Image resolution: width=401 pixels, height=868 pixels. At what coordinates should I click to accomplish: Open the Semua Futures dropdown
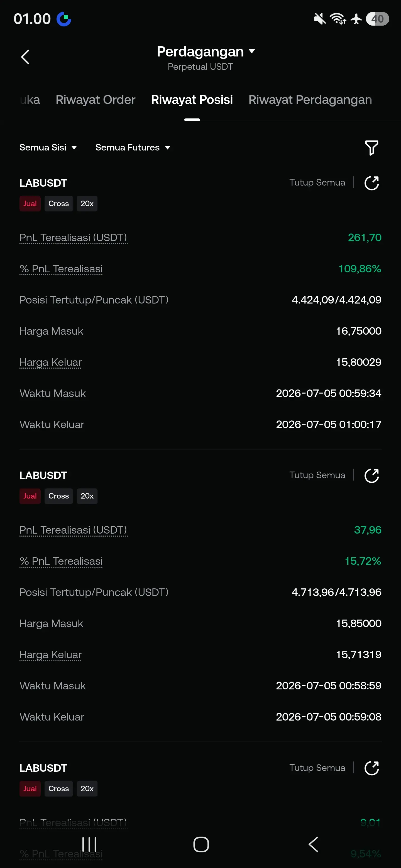coord(133,147)
